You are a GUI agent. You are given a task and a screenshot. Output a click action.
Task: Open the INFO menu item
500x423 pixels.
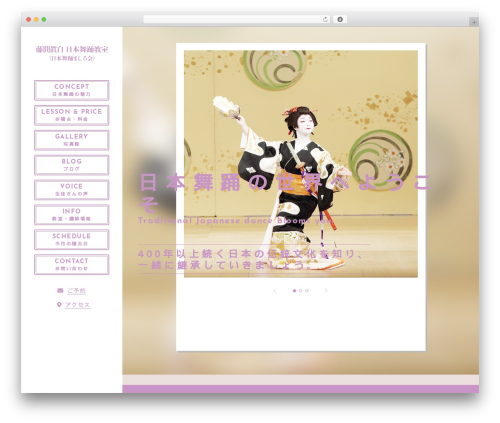(71, 215)
